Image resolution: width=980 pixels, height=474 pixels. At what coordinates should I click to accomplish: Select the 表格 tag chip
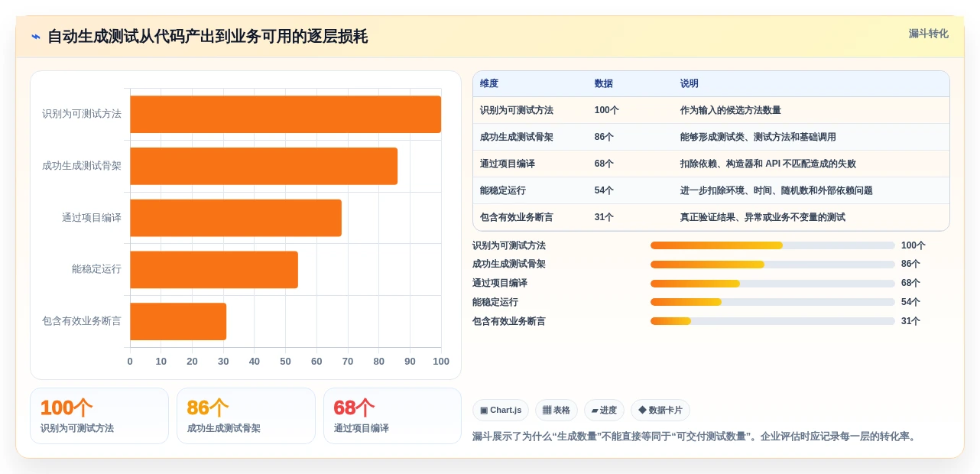click(557, 411)
